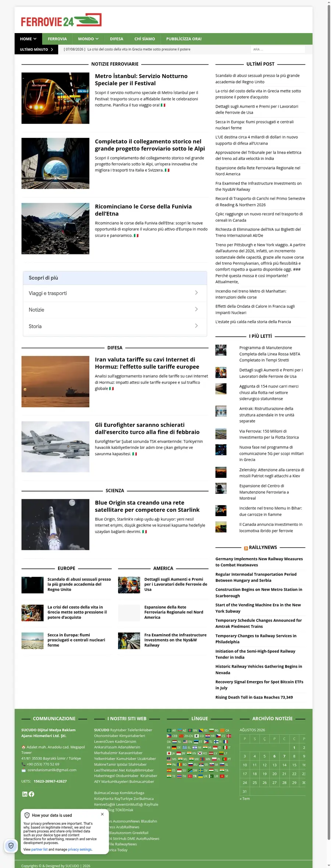Select the UK Ukrainian flag language
This screenshot has height=868, width=331.
coord(203,776)
